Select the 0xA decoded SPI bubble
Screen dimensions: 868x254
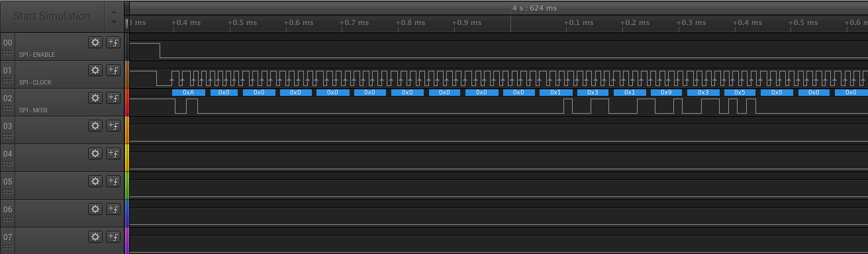[189, 93]
